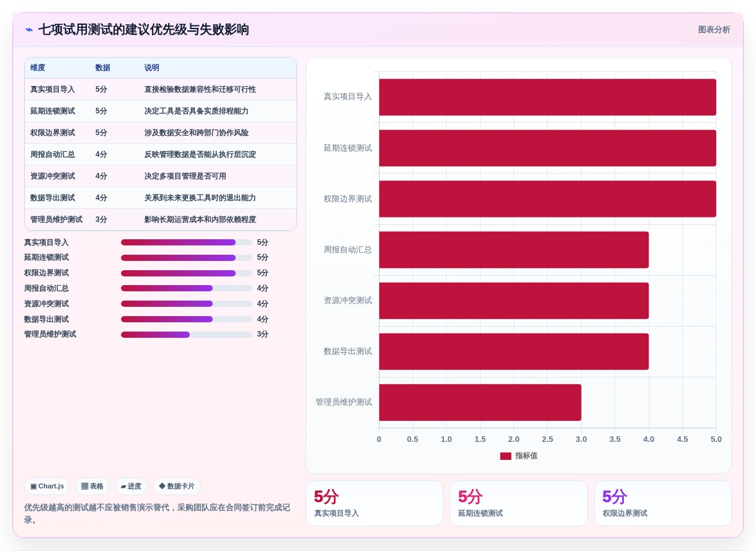The width and height of the screenshot is (756, 551).
Task: Click description 影响长期运营成本和内部依赖程度
Action: coord(200,219)
